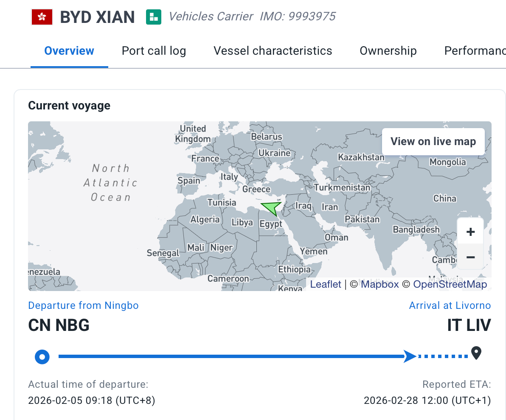Click the departure circle marker on route
Viewport: 506px width, 420px height.
point(42,357)
